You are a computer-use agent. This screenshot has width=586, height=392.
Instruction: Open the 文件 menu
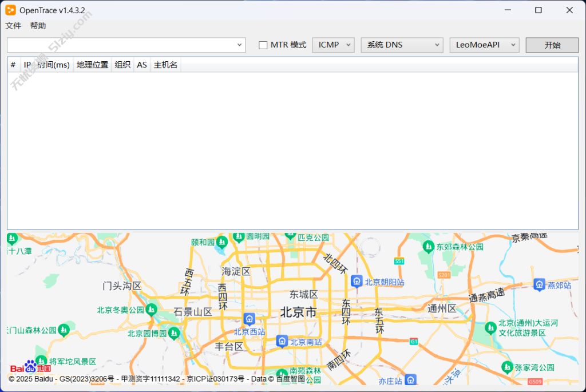(x=13, y=26)
